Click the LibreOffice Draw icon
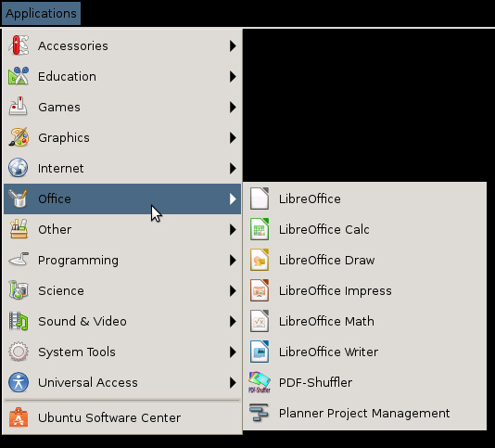 click(x=260, y=260)
